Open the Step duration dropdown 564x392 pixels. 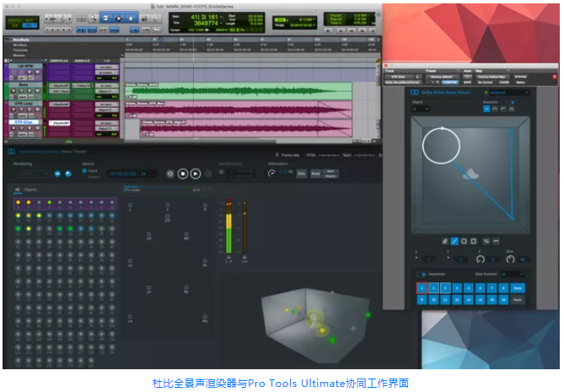pyautogui.click(x=511, y=275)
